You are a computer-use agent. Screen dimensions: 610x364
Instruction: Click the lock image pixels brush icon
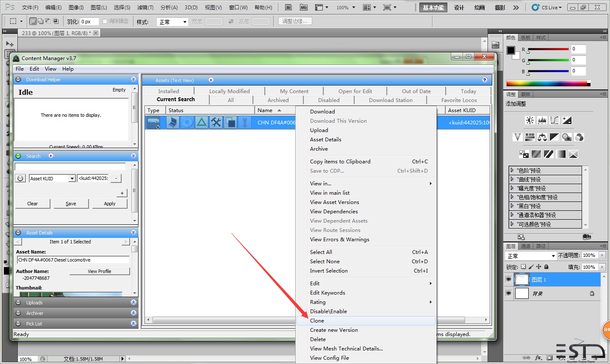pyautogui.click(x=531, y=267)
